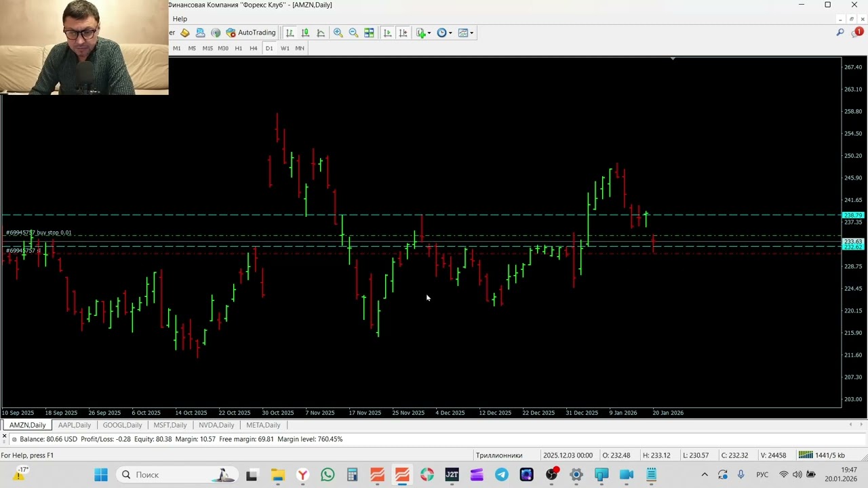Select the H1 timeframe

click(238, 48)
